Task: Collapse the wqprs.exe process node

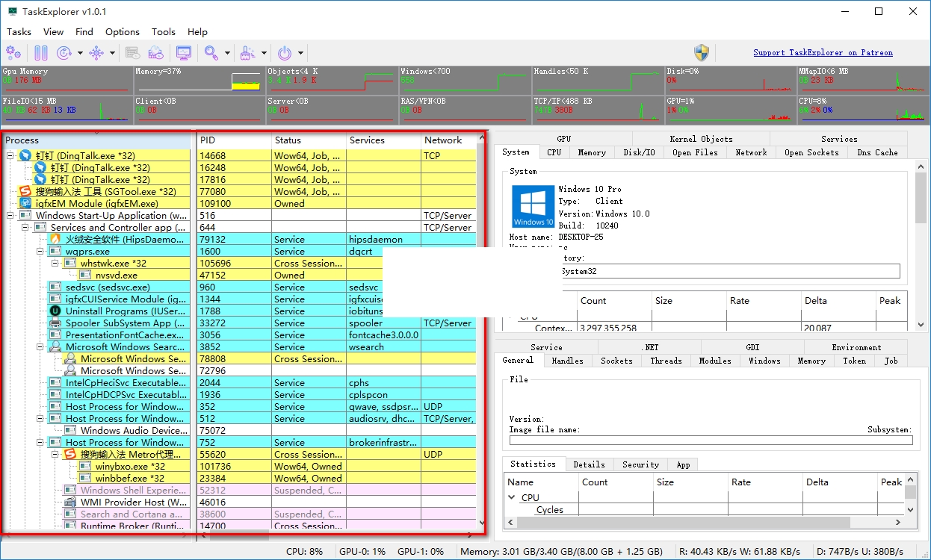Action: 41,252
